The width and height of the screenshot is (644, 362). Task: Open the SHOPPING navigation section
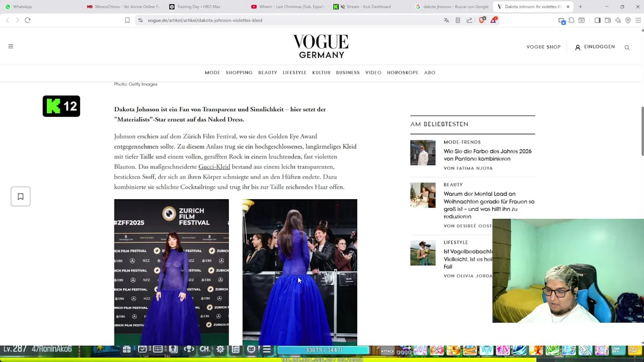[239, 73]
